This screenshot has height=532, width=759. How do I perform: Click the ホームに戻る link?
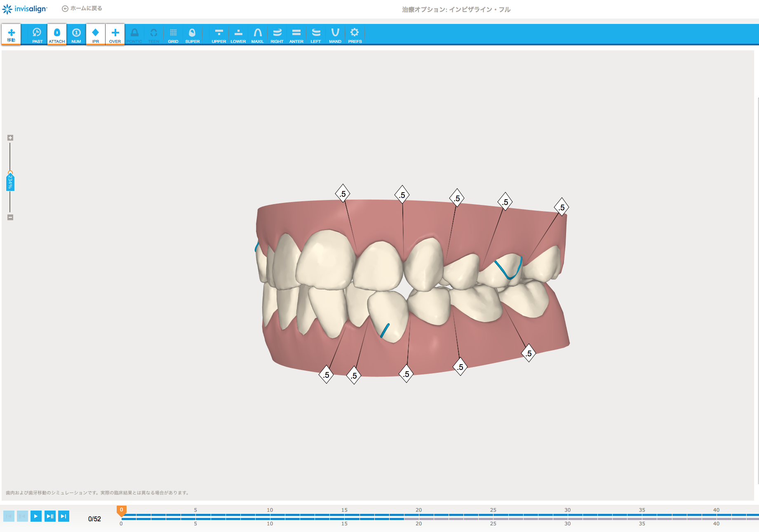coord(82,8)
